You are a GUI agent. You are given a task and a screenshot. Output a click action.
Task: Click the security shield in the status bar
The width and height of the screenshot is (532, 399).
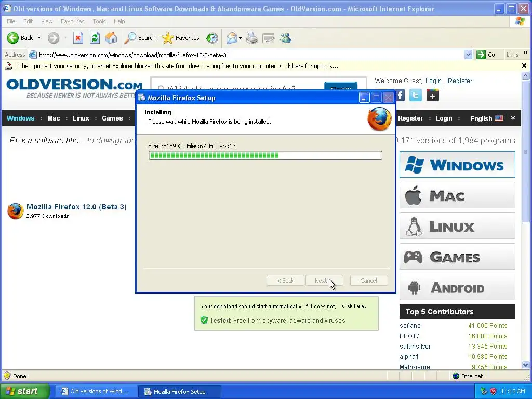[7, 376]
